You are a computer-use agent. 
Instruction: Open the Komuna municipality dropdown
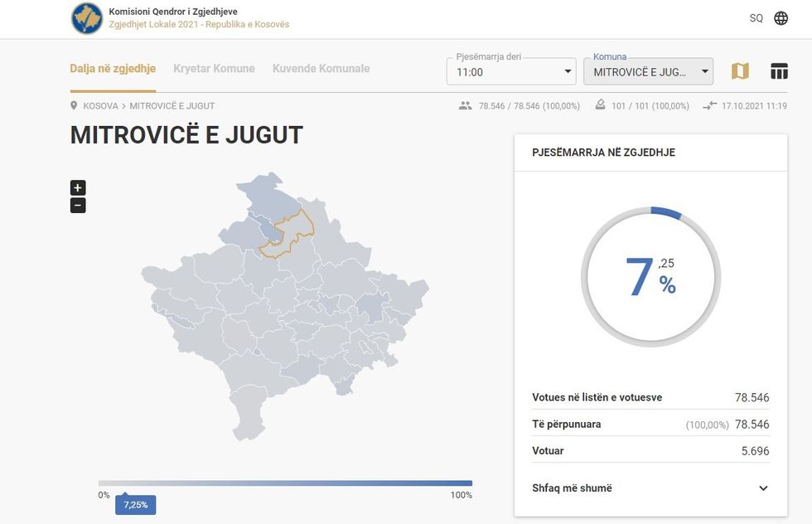point(648,72)
